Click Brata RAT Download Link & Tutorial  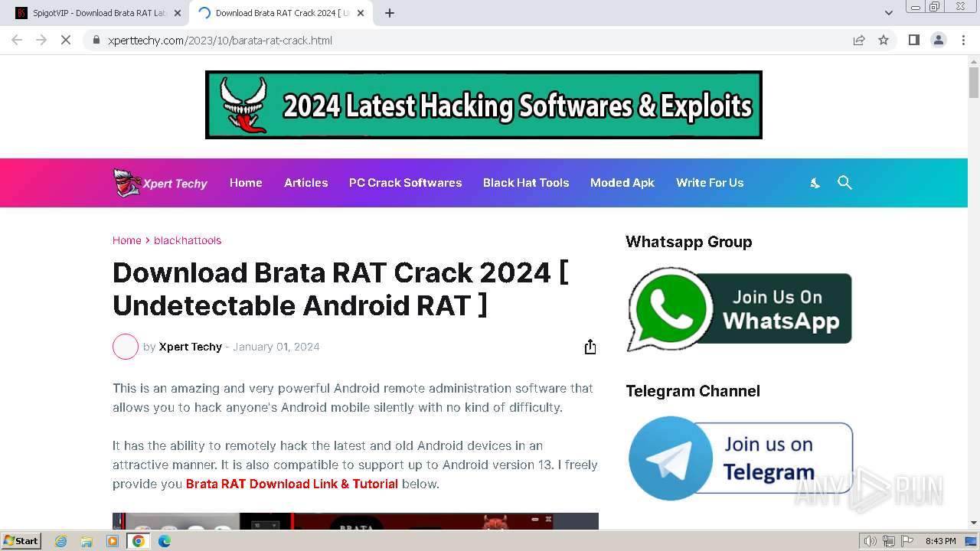point(292,484)
